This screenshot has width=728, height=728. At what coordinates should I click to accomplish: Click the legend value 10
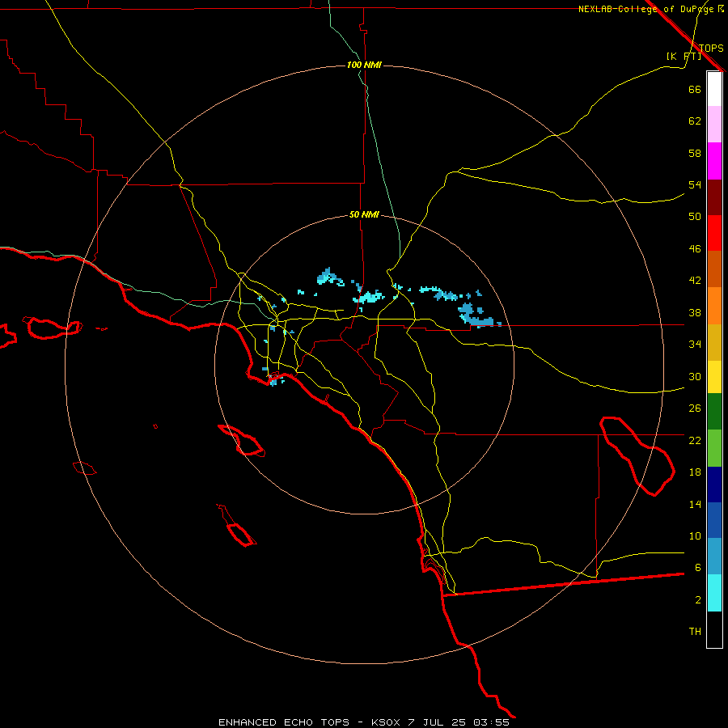(x=695, y=535)
